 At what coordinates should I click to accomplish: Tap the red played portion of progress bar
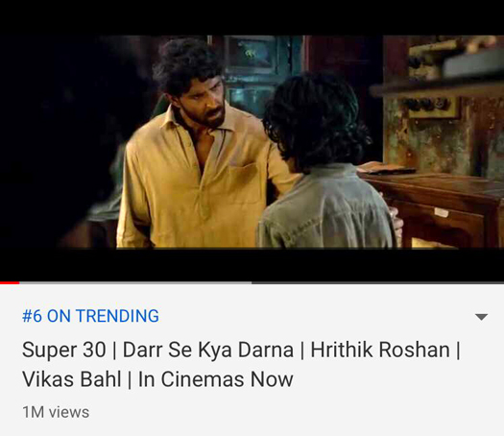click(x=10, y=283)
